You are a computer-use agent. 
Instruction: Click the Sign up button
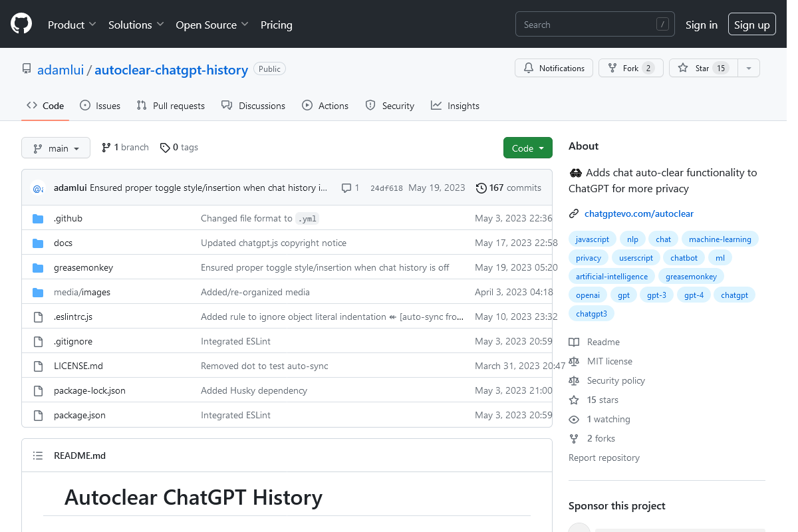tap(751, 23)
